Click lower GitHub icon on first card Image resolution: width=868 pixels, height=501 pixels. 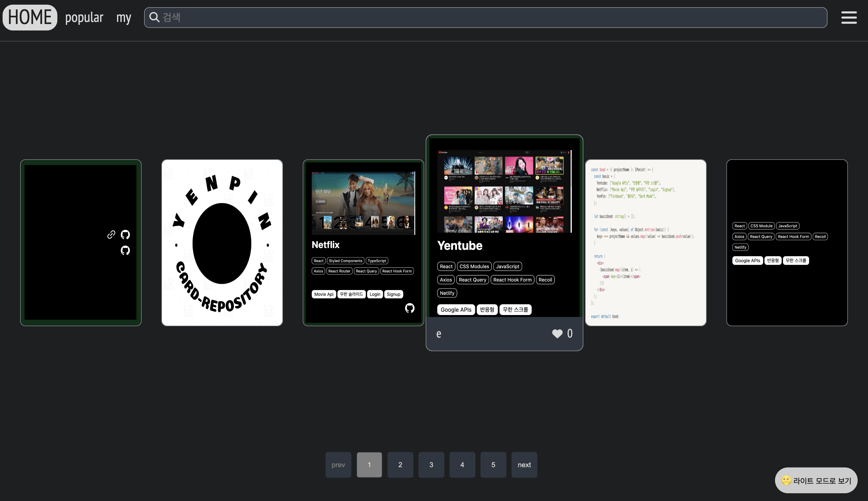125,250
